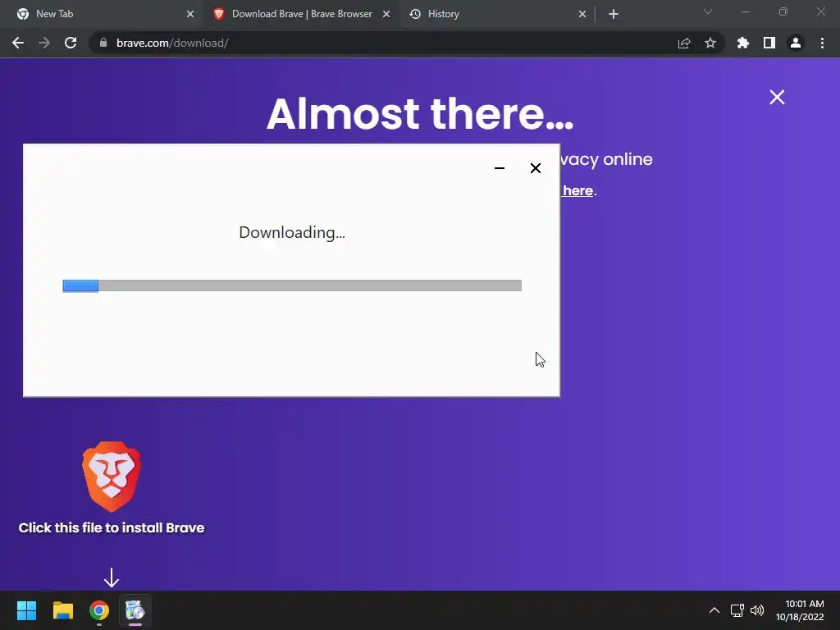Open network settings from the tray

click(737, 610)
